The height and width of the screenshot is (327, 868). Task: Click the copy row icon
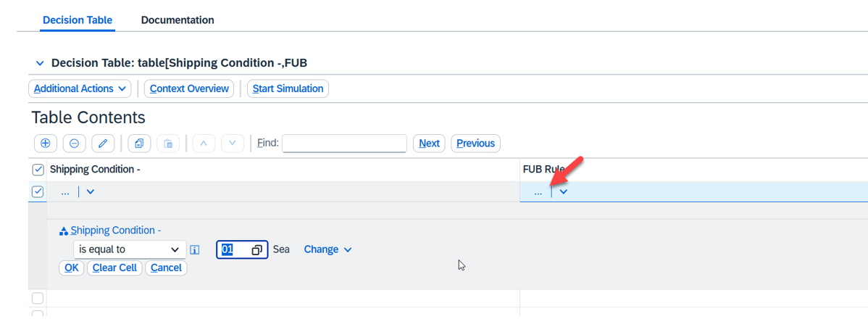point(139,144)
